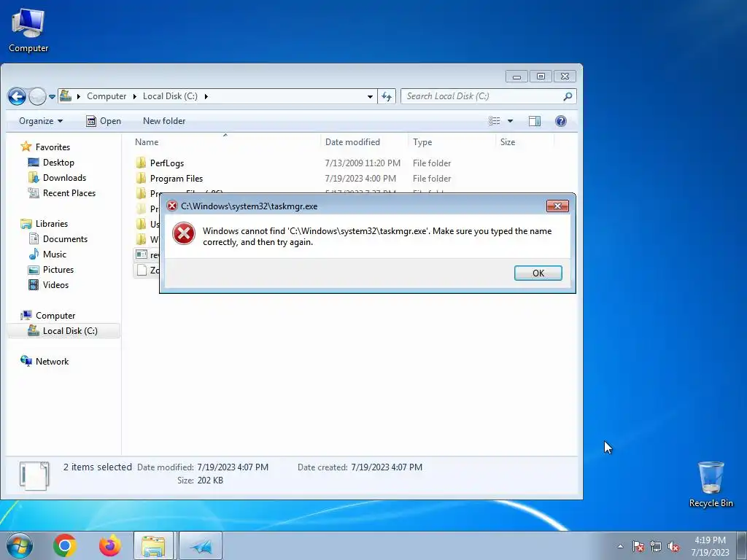Click the Windows Explorer taskbar button

pyautogui.click(x=154, y=545)
